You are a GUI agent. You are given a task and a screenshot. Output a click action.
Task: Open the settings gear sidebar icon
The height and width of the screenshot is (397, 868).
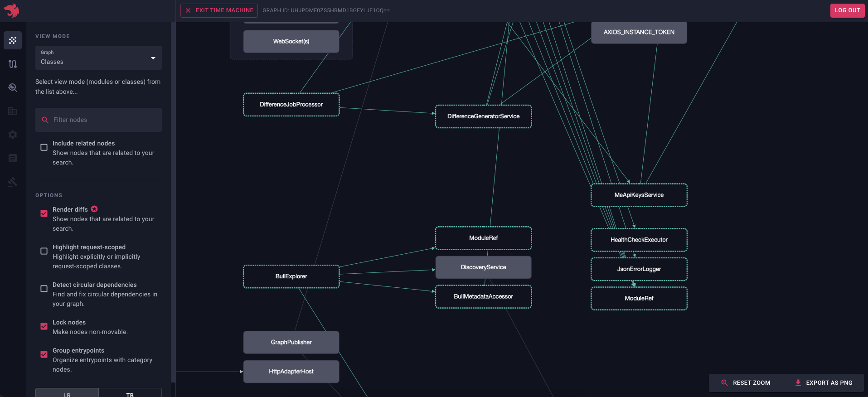[13, 135]
